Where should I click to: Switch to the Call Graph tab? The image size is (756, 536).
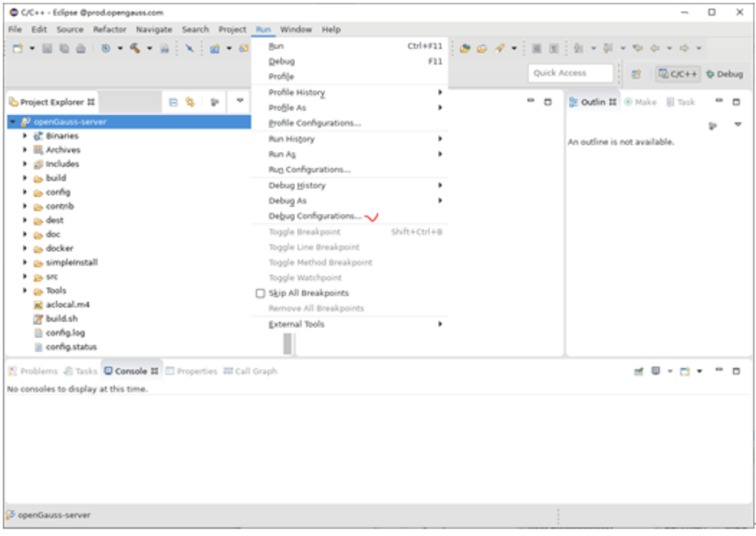[x=250, y=371]
